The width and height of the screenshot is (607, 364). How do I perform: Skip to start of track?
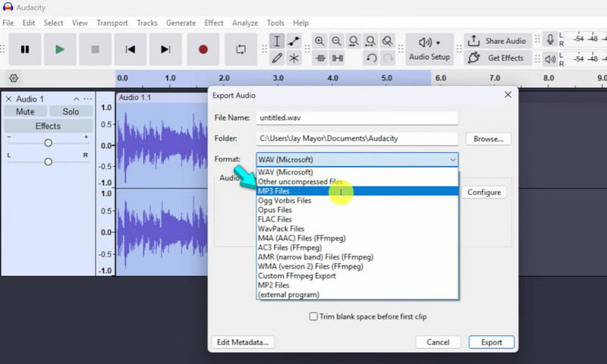tap(131, 49)
